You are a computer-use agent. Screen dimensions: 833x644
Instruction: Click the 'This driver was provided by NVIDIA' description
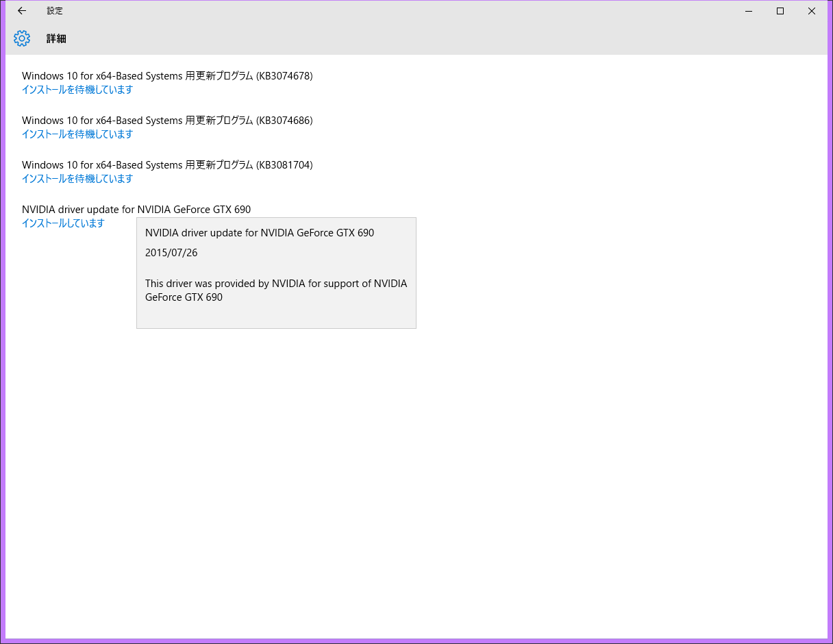276,290
